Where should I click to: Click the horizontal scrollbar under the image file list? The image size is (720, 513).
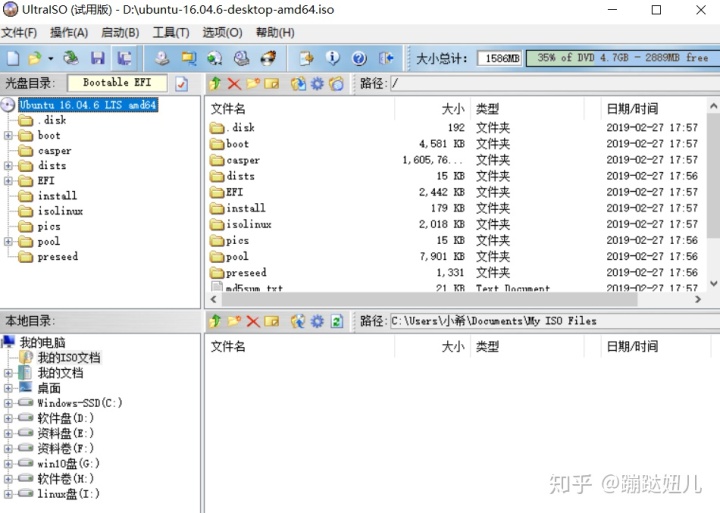(x=429, y=299)
